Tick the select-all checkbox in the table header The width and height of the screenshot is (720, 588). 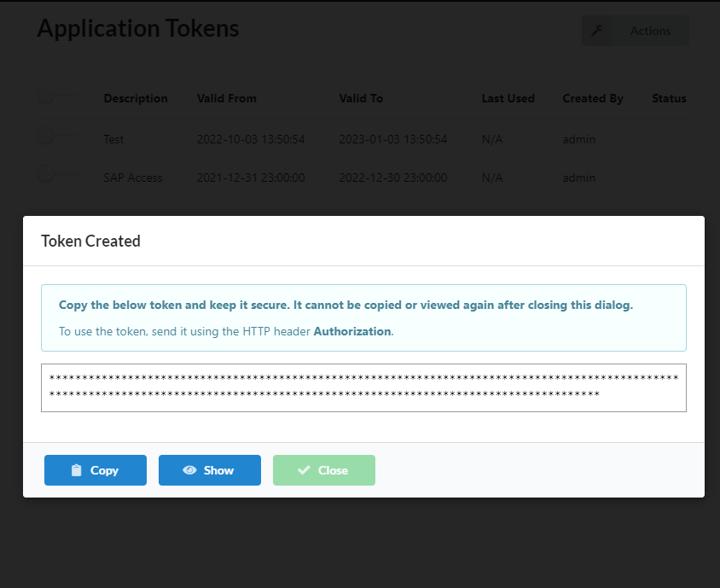pos(46,97)
